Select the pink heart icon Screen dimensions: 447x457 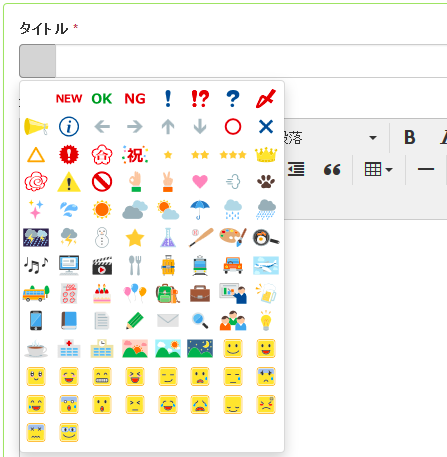click(200, 182)
